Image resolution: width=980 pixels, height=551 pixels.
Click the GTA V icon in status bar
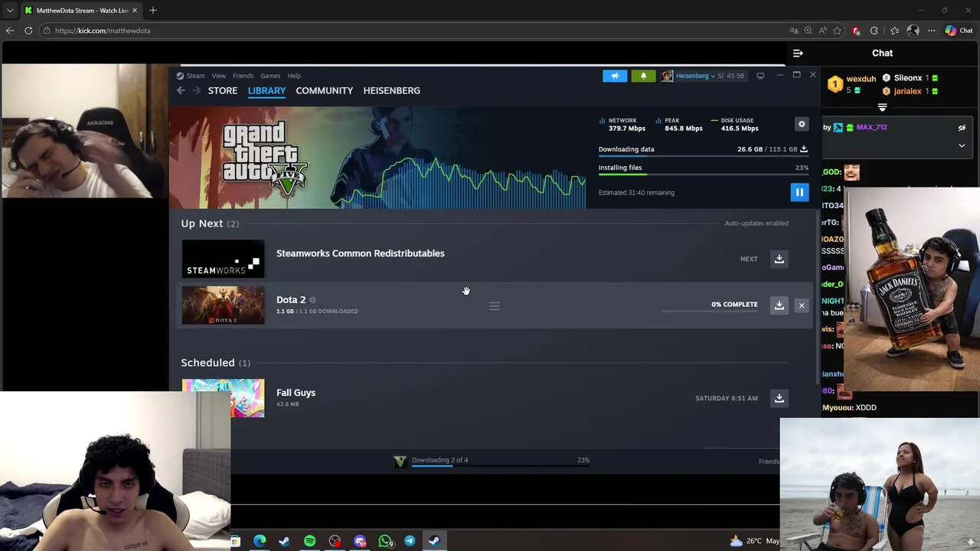400,461
